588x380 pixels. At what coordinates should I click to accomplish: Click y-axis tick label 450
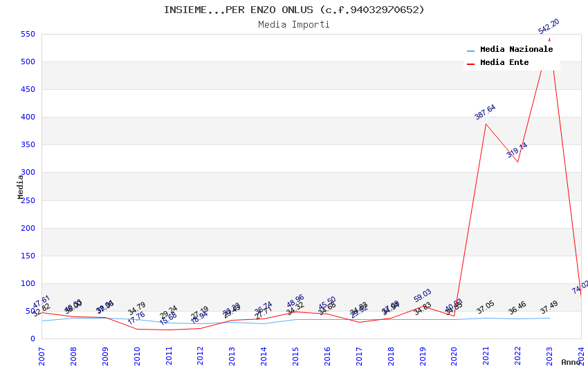pos(28,90)
